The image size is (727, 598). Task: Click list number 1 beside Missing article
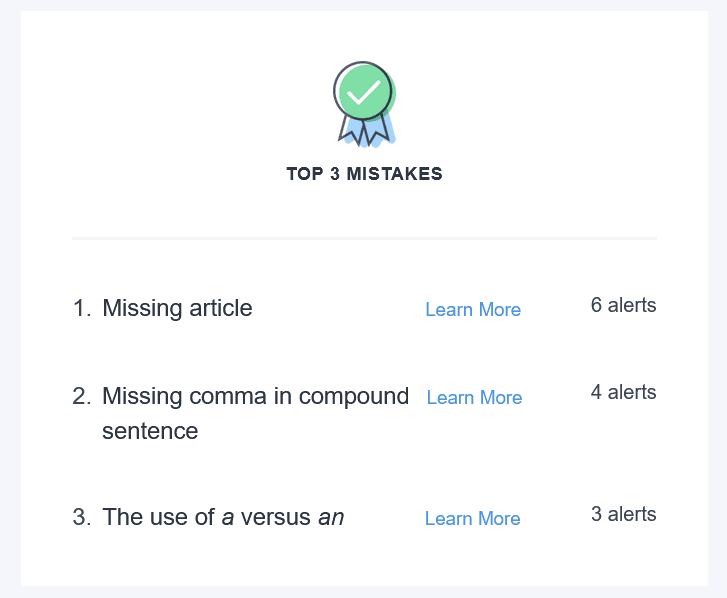pyautogui.click(x=81, y=308)
